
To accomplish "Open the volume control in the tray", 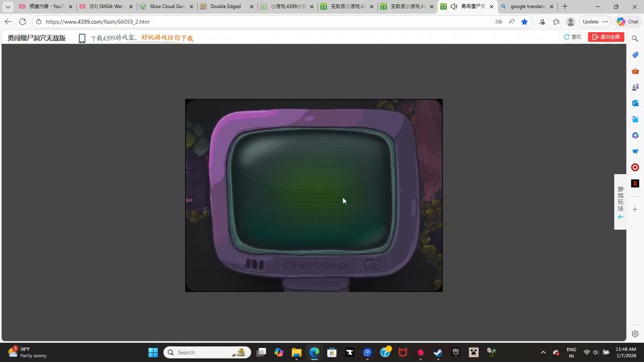I will pyautogui.click(x=596, y=352).
